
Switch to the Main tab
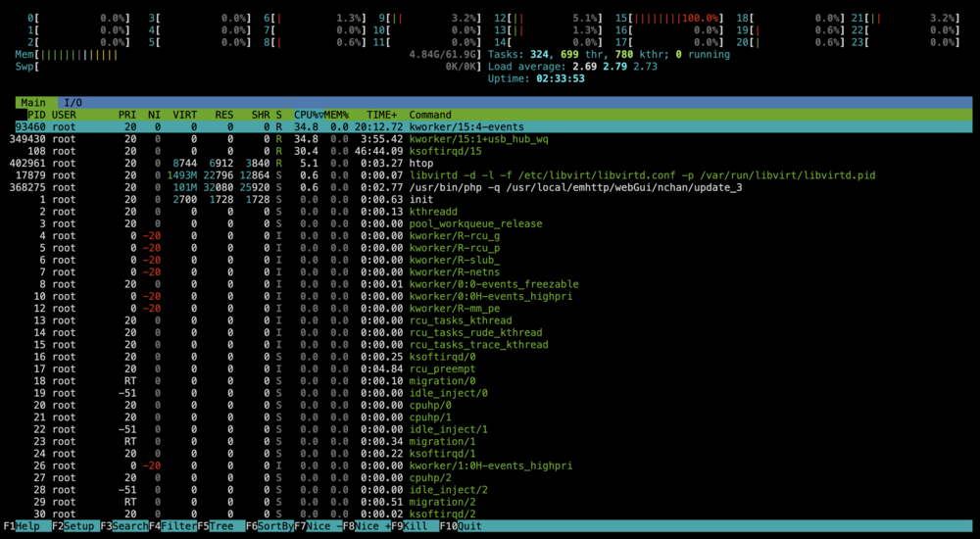point(33,103)
